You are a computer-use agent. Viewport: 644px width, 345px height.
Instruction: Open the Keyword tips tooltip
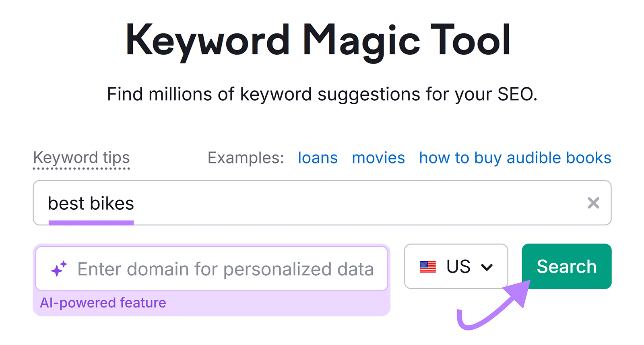coord(81,158)
